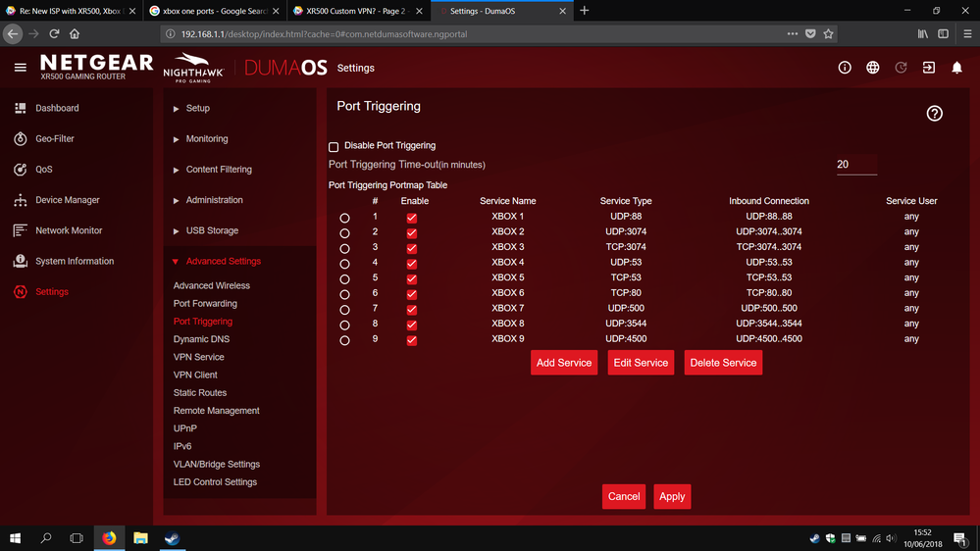Screen dimensions: 980x551
Task: Click the info icon in the header
Action: tap(845, 68)
